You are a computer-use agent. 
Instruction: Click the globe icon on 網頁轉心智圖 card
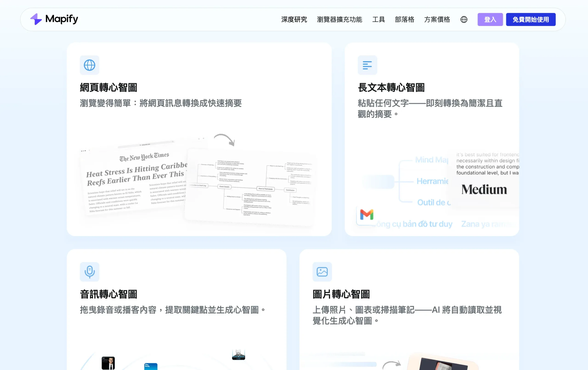[89, 65]
